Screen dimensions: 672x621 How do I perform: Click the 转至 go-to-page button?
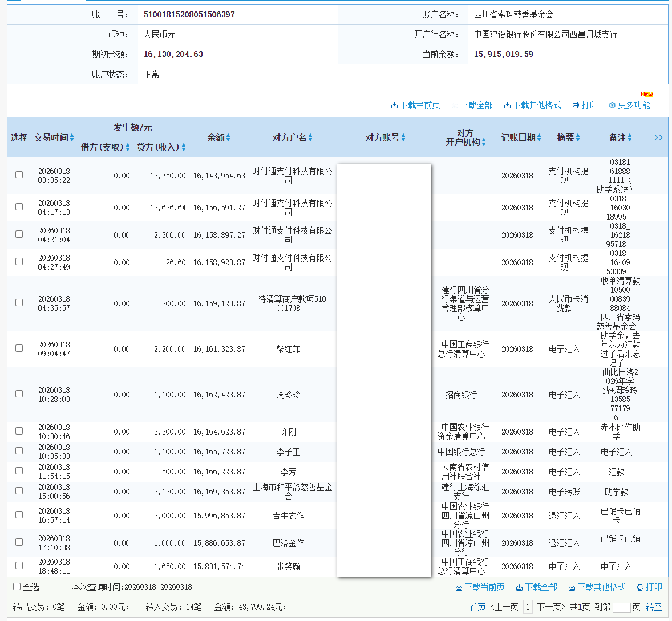(x=653, y=606)
